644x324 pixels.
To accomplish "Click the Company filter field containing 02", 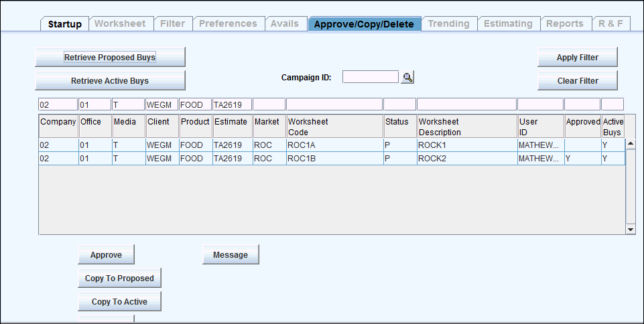I will pyautogui.click(x=58, y=104).
